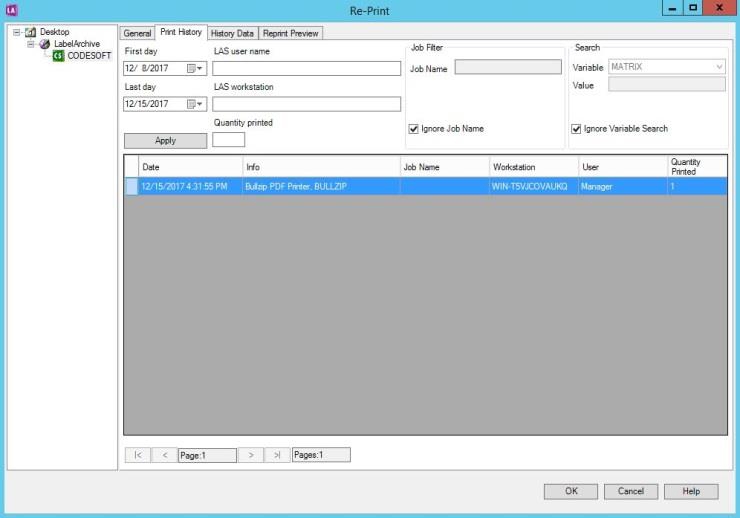Click the Date column header
The height and width of the screenshot is (518, 740).
[190, 167]
